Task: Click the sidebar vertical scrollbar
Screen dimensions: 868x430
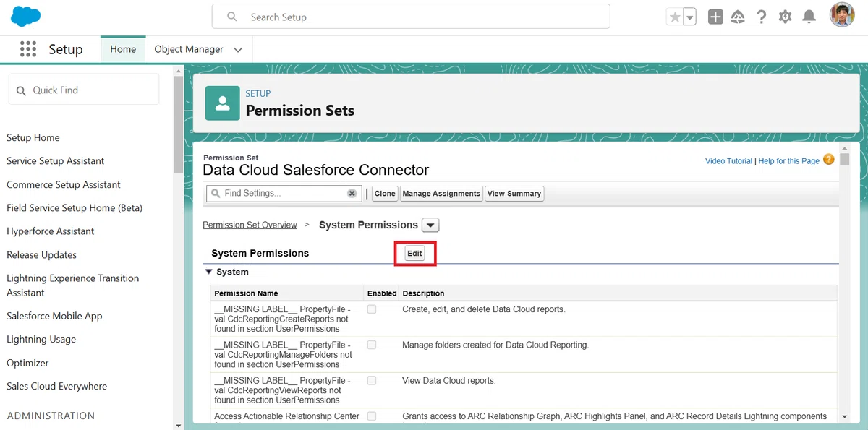Action: coord(179,125)
